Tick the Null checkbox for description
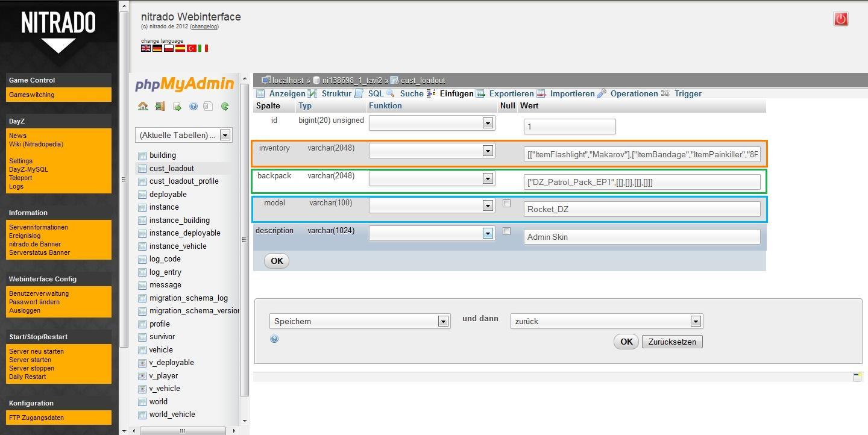Screen dimensions: 868x435 pyautogui.click(x=506, y=231)
